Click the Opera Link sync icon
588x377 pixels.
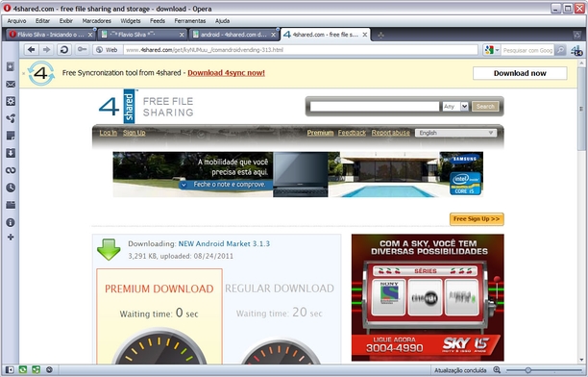tap(23, 370)
